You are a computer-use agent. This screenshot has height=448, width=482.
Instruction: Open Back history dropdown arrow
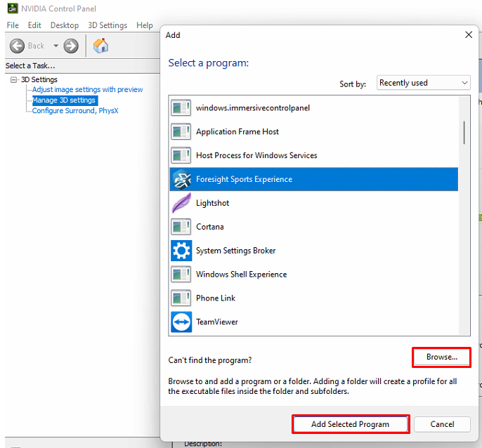[x=56, y=46]
